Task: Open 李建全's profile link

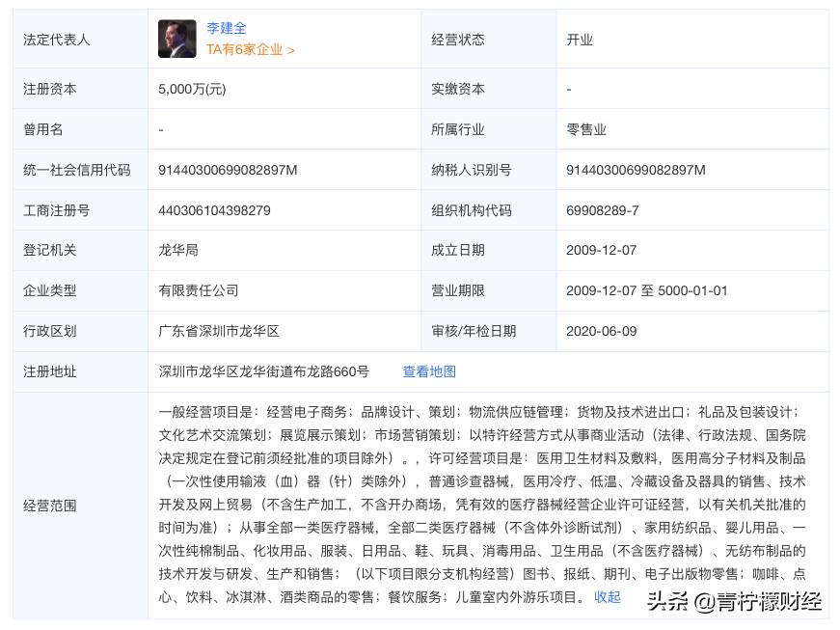Action: tap(225, 28)
